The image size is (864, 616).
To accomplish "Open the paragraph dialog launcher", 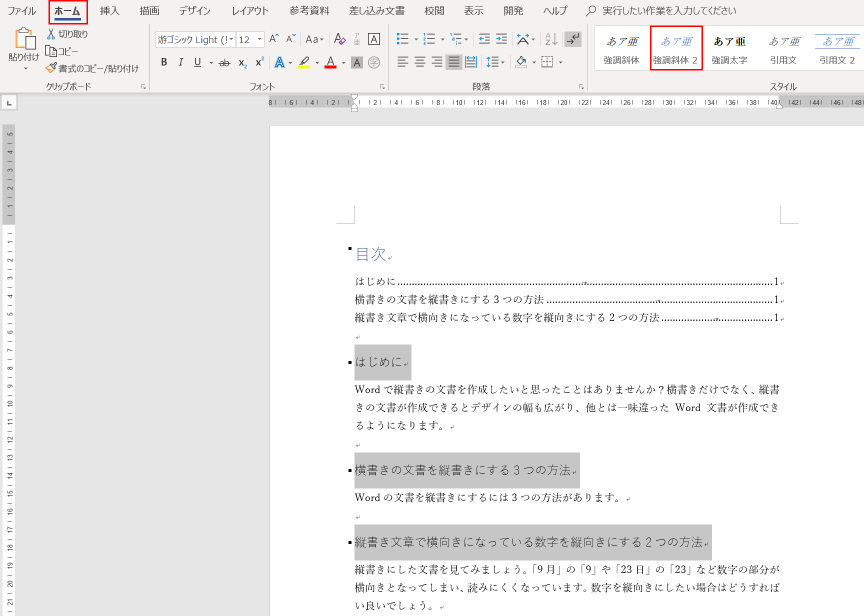I will point(581,87).
